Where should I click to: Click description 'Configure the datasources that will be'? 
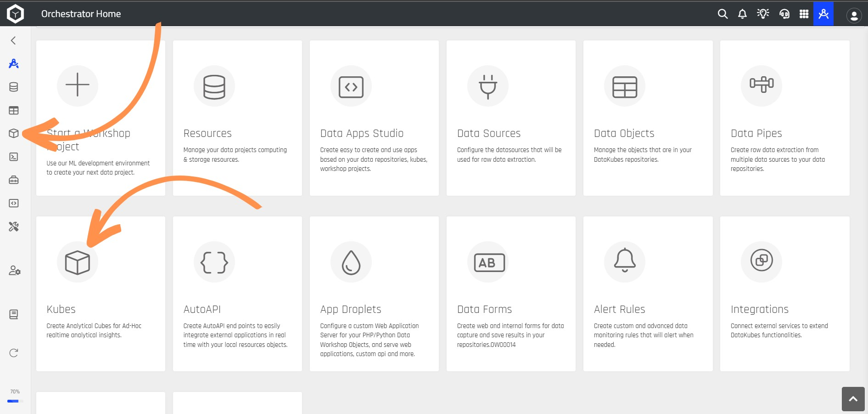(x=509, y=150)
